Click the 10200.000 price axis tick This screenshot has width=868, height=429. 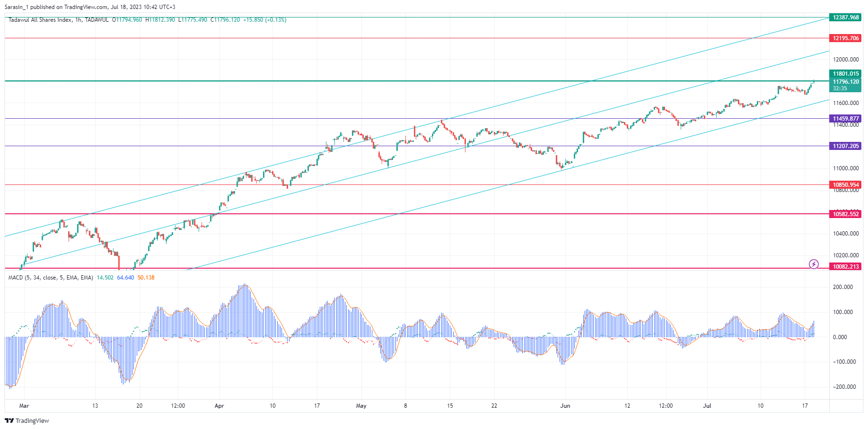[846, 255]
